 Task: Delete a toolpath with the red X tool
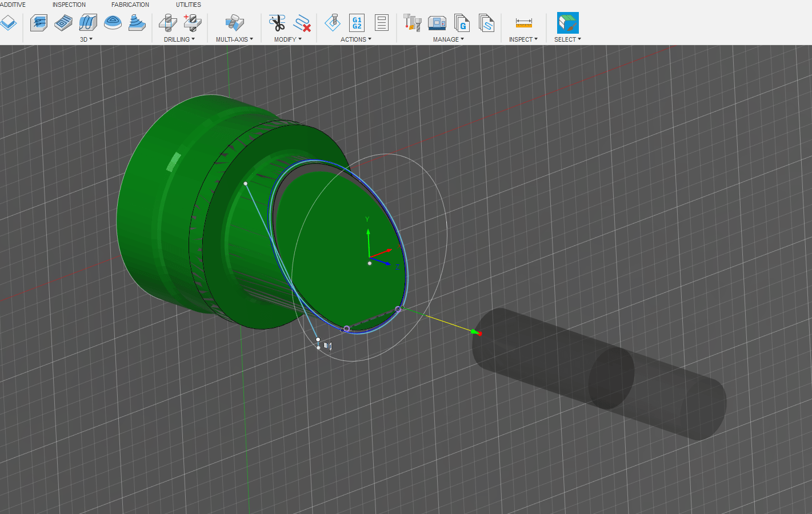click(302, 24)
